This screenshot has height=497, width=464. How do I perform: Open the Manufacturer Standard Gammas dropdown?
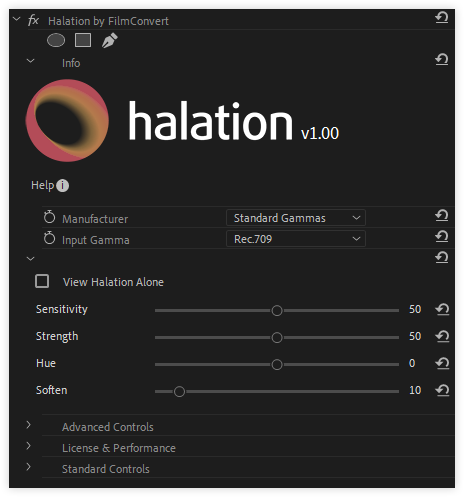[296, 218]
